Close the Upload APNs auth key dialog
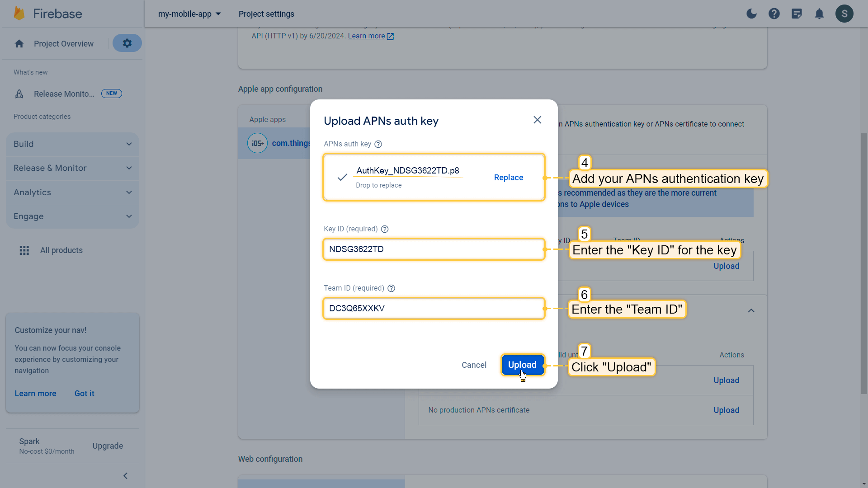The width and height of the screenshot is (868, 488). tap(537, 120)
